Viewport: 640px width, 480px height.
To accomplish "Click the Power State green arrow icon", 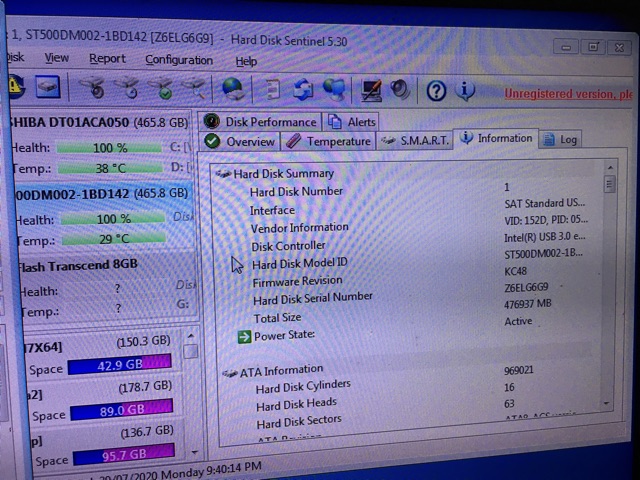I will (244, 337).
